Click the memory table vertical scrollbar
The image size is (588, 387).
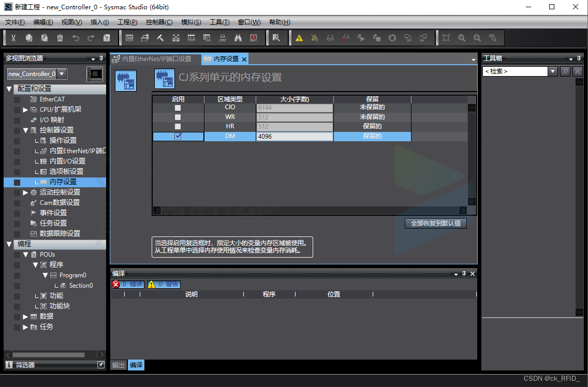pos(472,155)
